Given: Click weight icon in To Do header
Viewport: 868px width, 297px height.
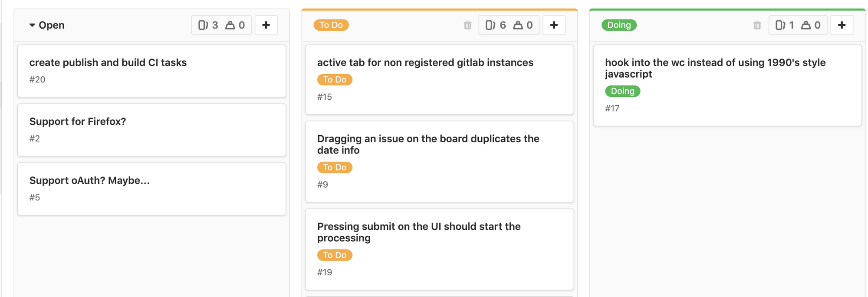Looking at the screenshot, I should (x=518, y=25).
